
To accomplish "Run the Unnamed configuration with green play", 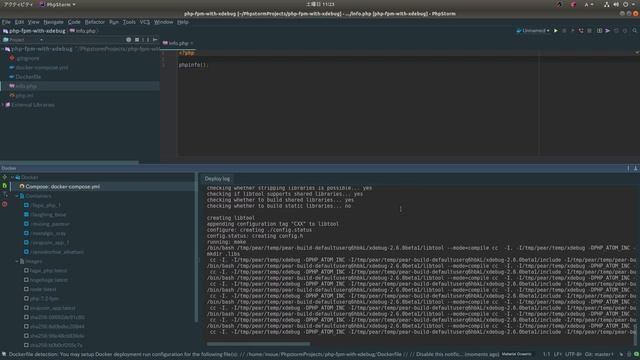I will click(x=556, y=31).
